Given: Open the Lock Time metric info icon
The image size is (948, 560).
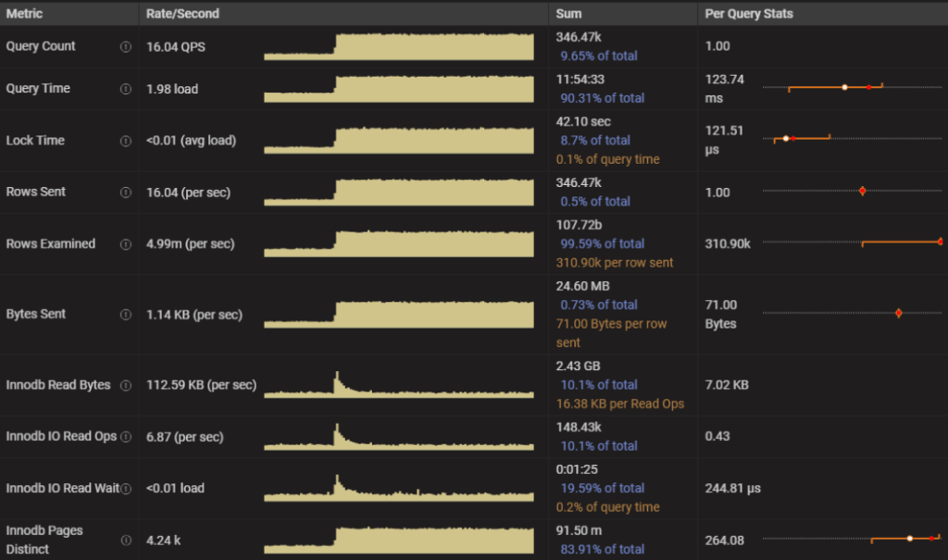Looking at the screenshot, I should 126,139.
